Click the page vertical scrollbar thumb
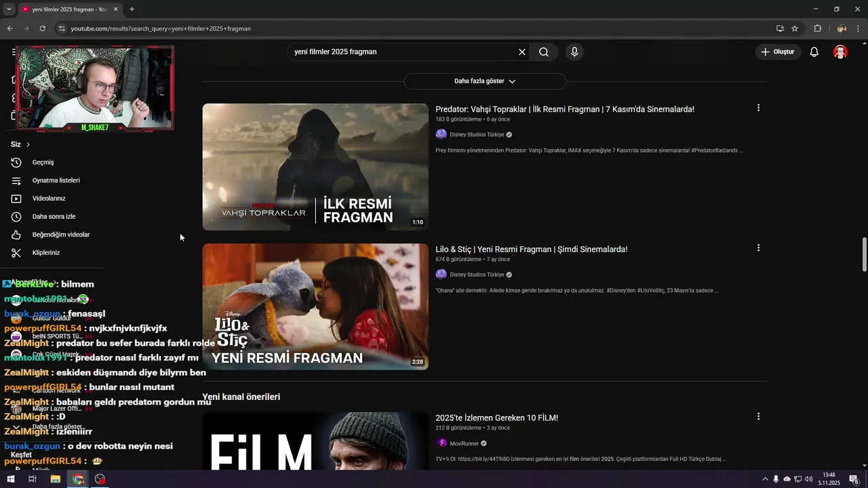 [864, 254]
